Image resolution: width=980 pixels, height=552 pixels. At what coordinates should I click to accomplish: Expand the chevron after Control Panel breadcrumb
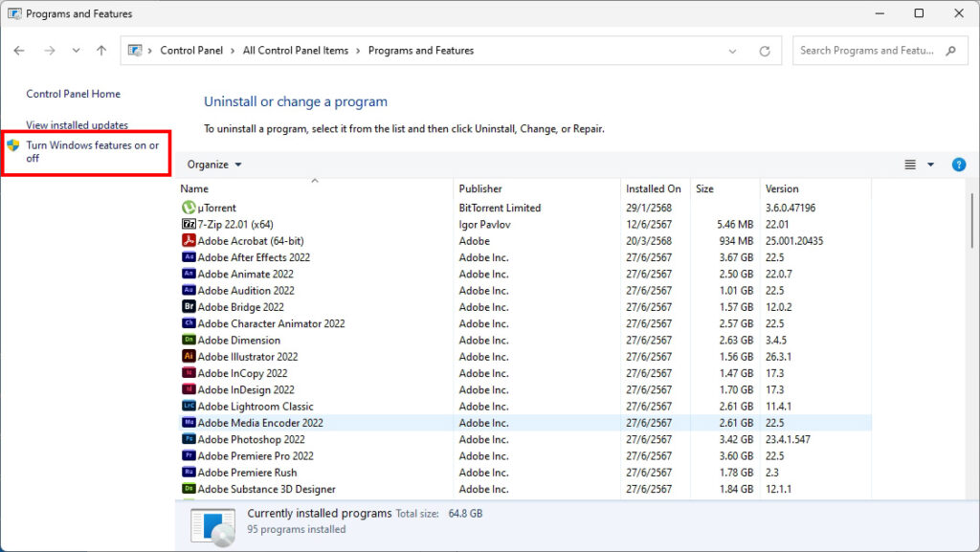(233, 52)
